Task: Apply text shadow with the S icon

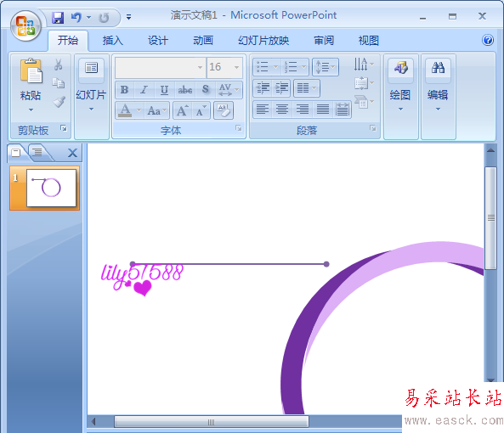Action: coord(205,89)
